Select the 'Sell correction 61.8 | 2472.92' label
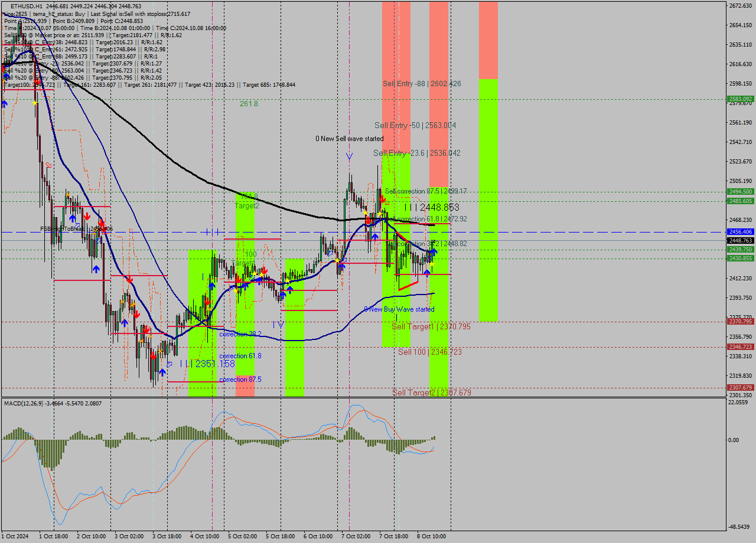 426,219
